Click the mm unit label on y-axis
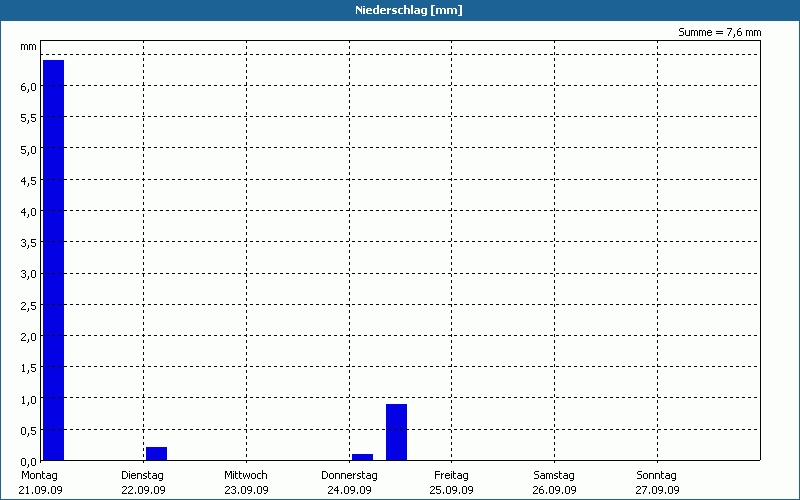The width and height of the screenshot is (800, 500). 29,47
